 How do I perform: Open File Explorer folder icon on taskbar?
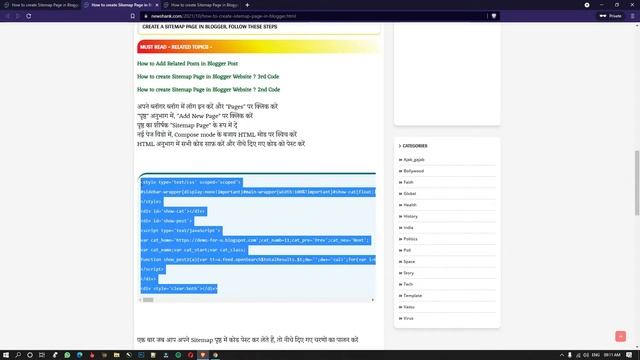click(117, 355)
